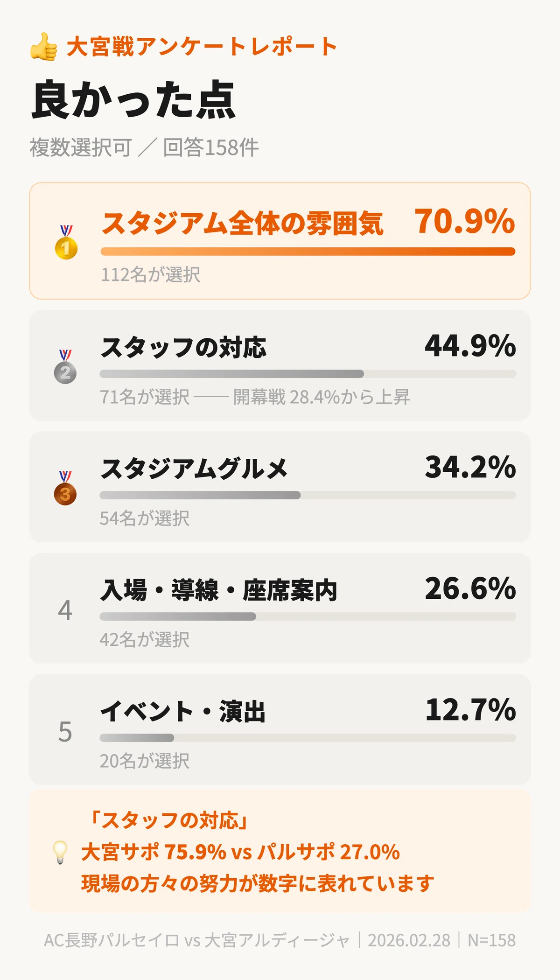Click the スタジアムグルメ heading text
This screenshot has height=980, width=560.
(x=194, y=469)
